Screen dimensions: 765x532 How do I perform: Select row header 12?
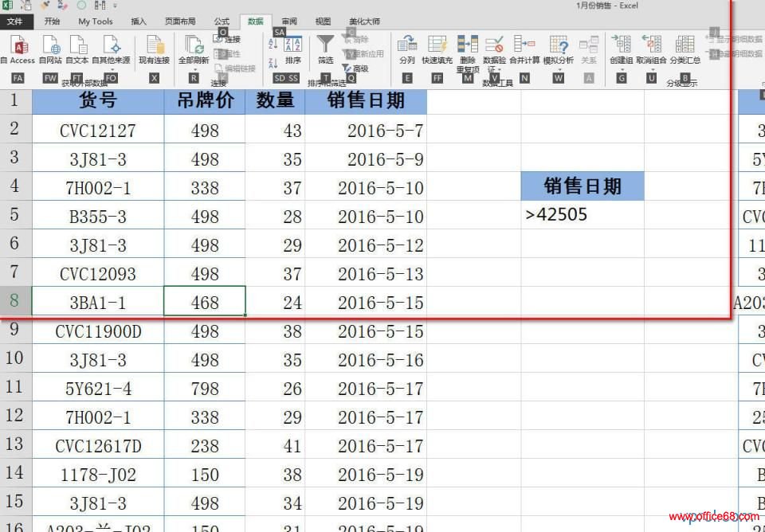coord(14,416)
